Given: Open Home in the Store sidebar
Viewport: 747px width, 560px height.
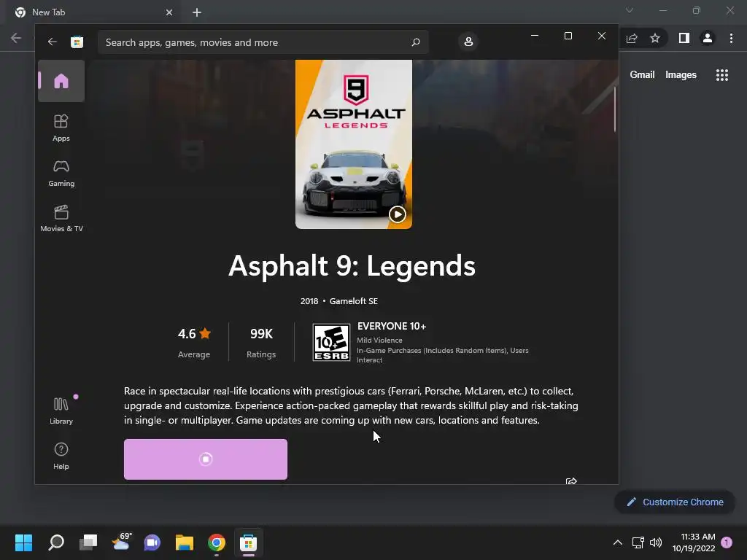Looking at the screenshot, I should click(61, 81).
